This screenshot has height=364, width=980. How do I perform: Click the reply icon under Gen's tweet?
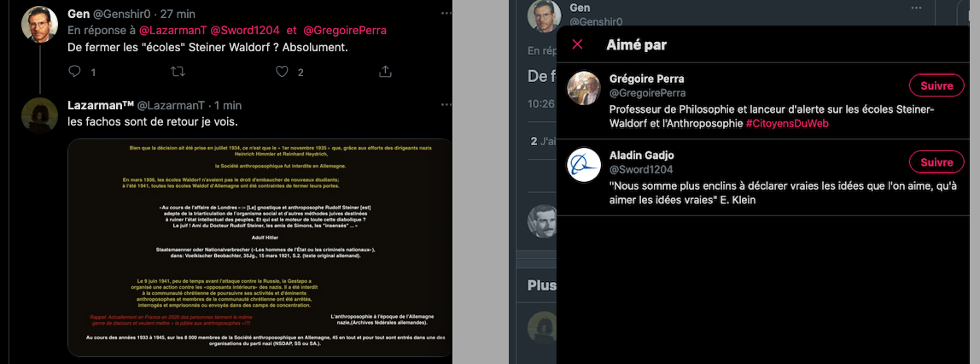pos(75,72)
